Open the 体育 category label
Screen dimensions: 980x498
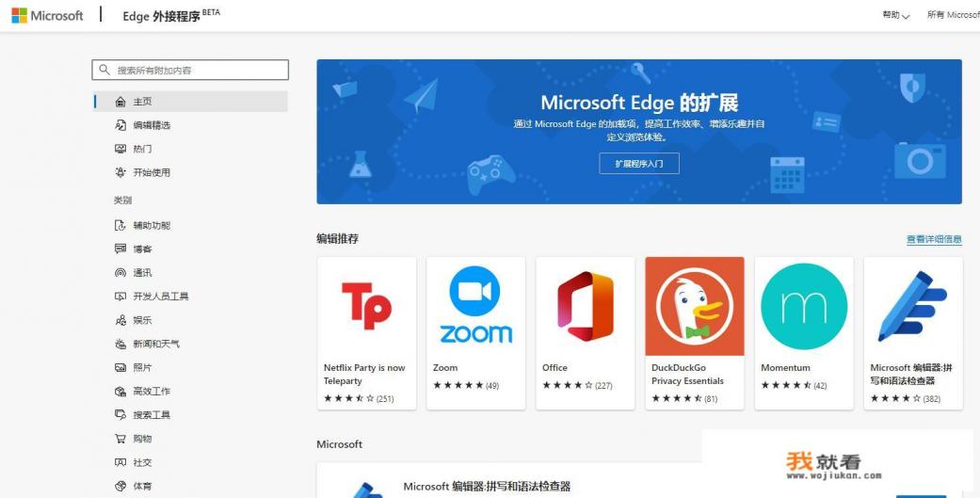pyautogui.click(x=142, y=486)
